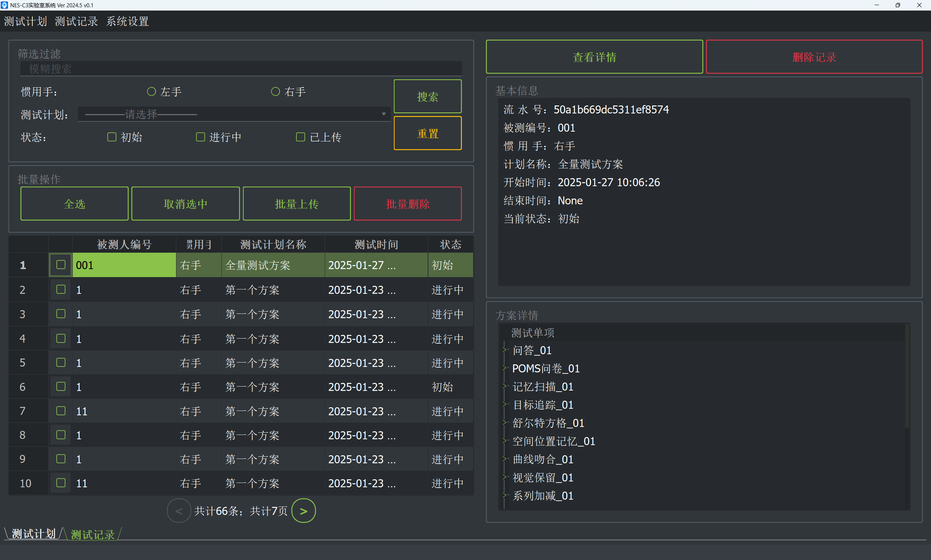Screen dimensions: 931x560
Task: Expand the 问答_01 tree item
Action: click(x=504, y=350)
